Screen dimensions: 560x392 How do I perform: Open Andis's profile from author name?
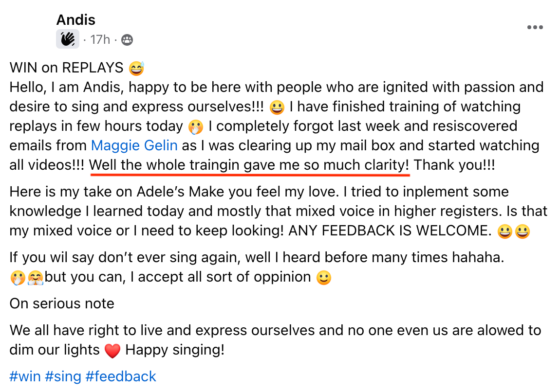coord(75,20)
